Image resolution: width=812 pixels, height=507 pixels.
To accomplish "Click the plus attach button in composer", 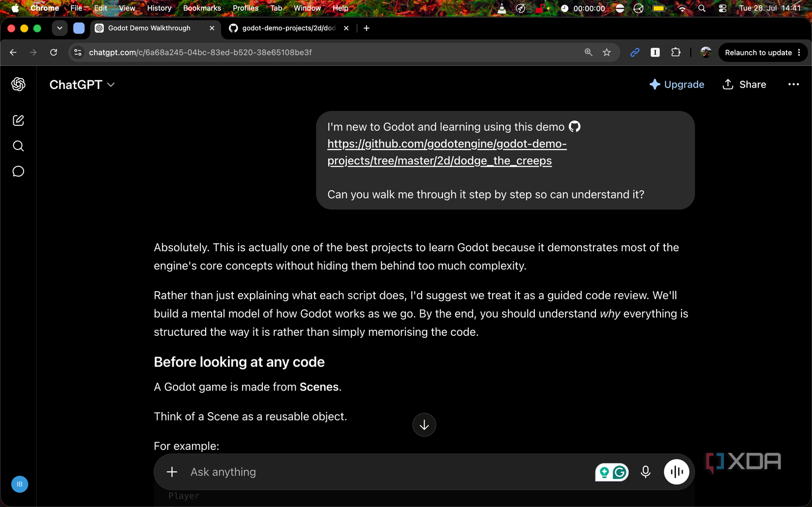I will (x=172, y=472).
